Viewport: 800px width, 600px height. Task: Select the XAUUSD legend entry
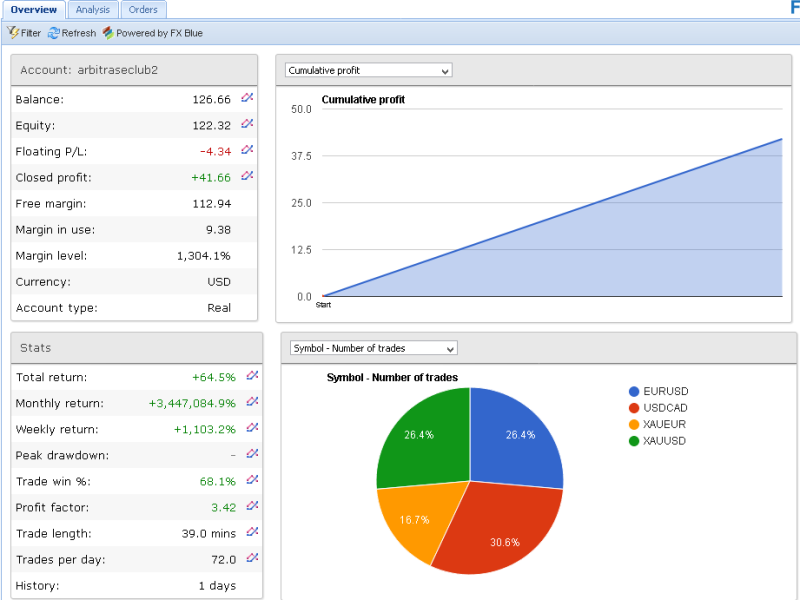(665, 440)
